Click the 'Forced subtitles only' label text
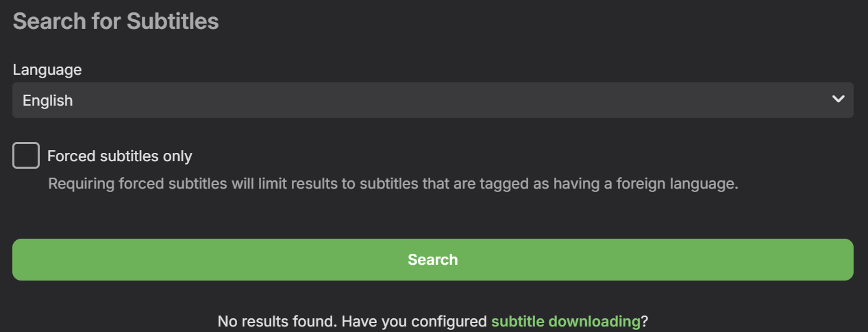 120,156
